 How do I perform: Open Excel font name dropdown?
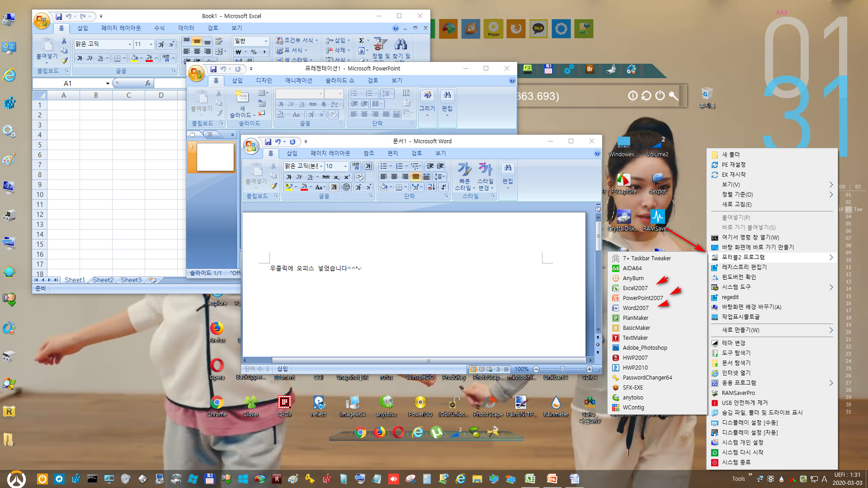coord(130,44)
